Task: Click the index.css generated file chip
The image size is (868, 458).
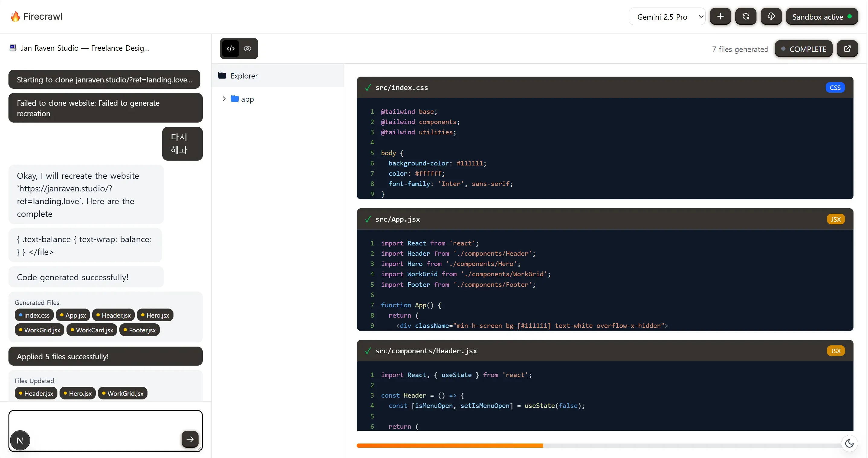Action: point(34,315)
